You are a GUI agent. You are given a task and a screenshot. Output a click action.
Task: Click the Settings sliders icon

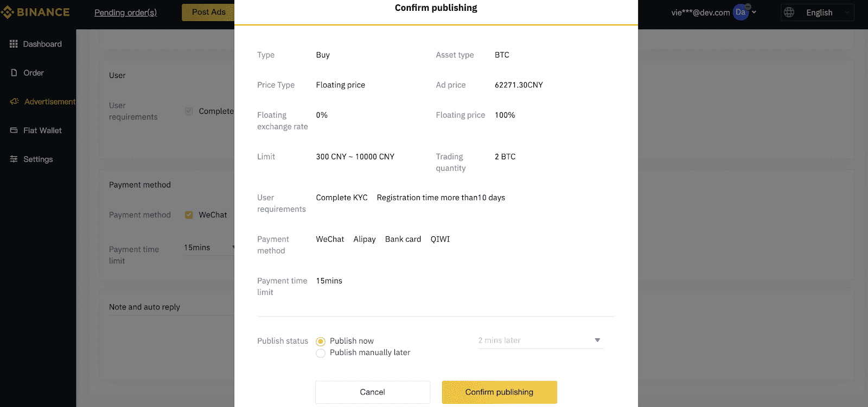pos(14,159)
